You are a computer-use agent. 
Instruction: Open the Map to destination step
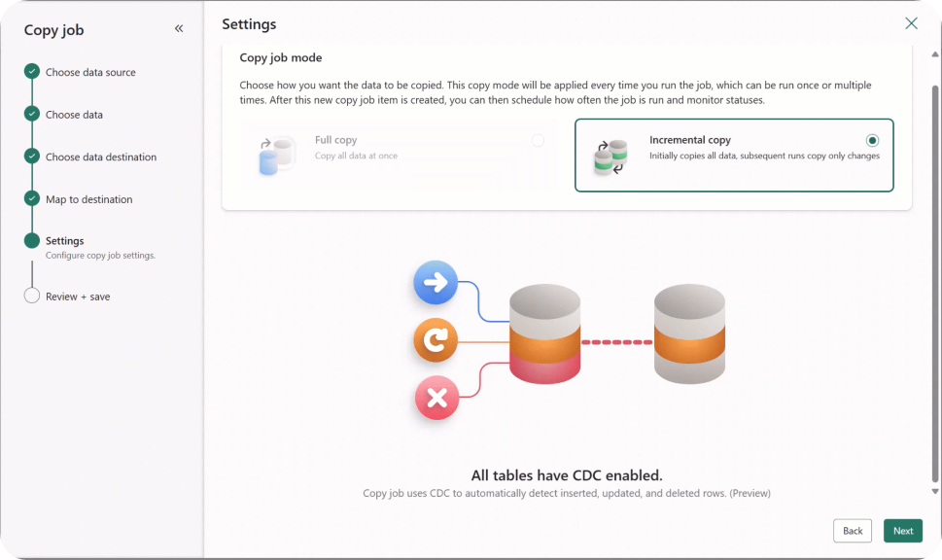[x=90, y=198]
